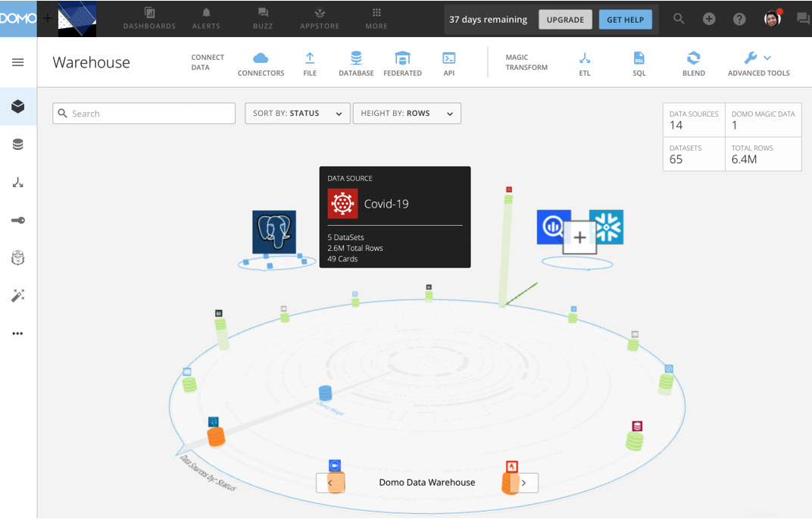This screenshot has width=812, height=519.
Task: Open the Alerts bell menu
Action: point(206,19)
